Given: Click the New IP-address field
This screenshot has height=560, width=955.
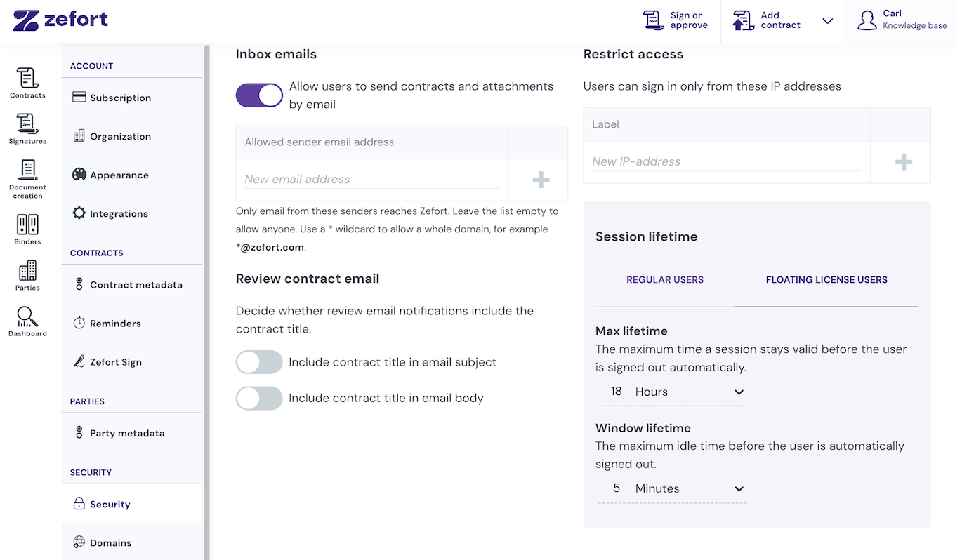Looking at the screenshot, I should [x=726, y=162].
